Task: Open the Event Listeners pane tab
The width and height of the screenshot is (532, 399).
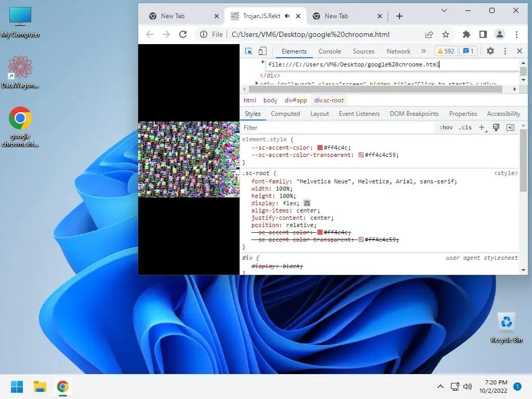Action: click(359, 114)
